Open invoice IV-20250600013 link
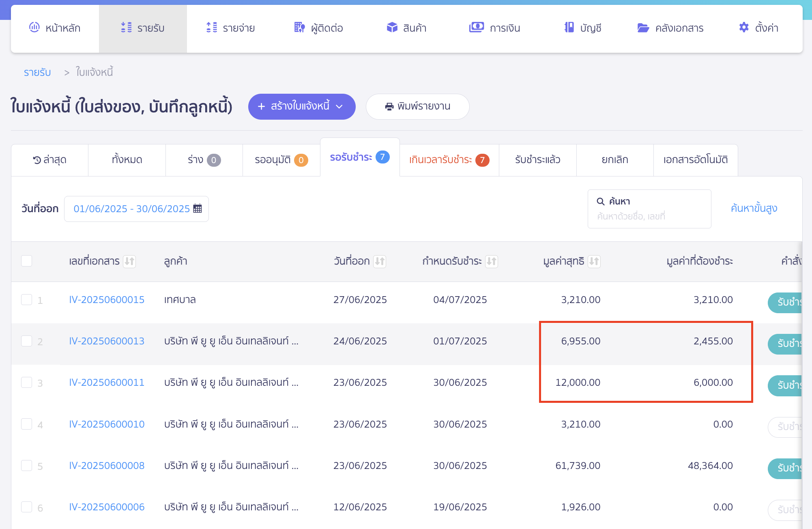This screenshot has width=812, height=529. 107,341
